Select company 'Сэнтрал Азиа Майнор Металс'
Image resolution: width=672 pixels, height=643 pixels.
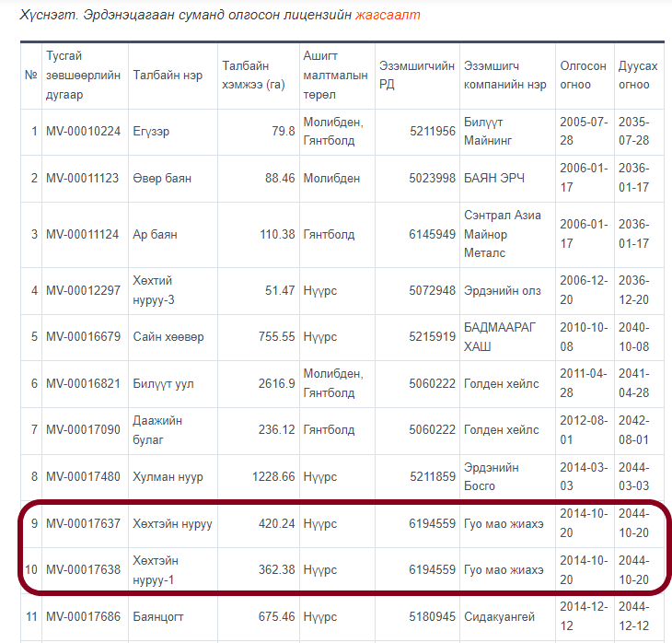503,234
